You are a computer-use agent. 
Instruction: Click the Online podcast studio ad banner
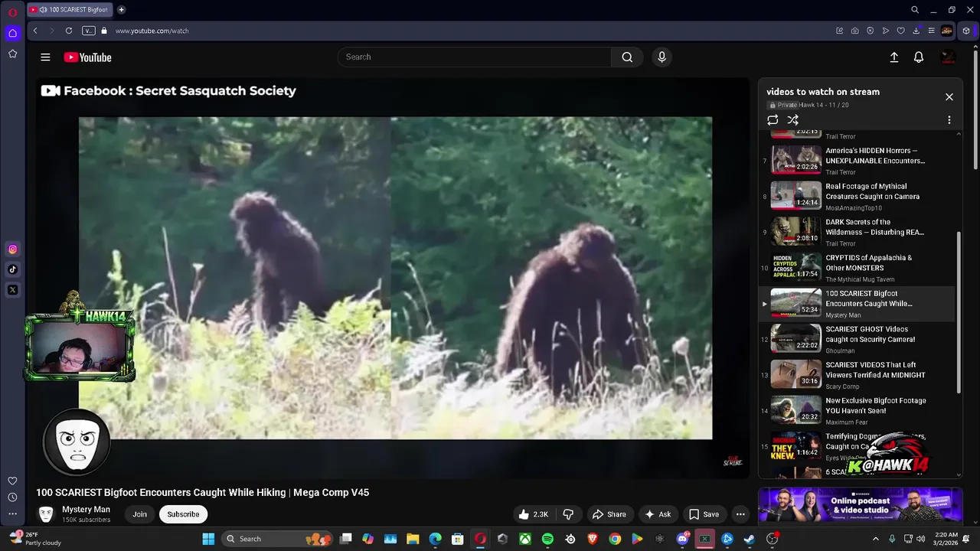point(861,505)
